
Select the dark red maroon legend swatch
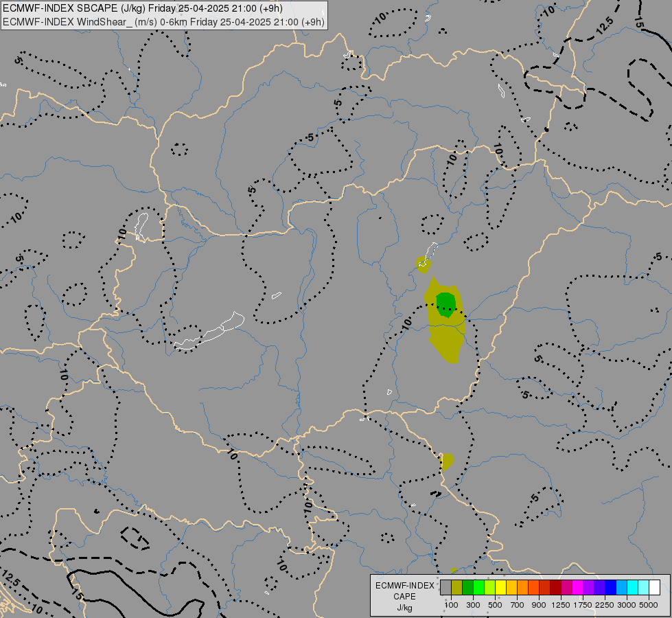(x=555, y=588)
